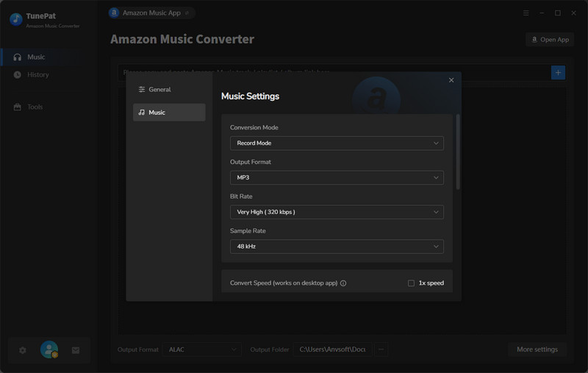Open the Output Format MP3 dropdown
The height and width of the screenshot is (373, 588).
point(337,177)
